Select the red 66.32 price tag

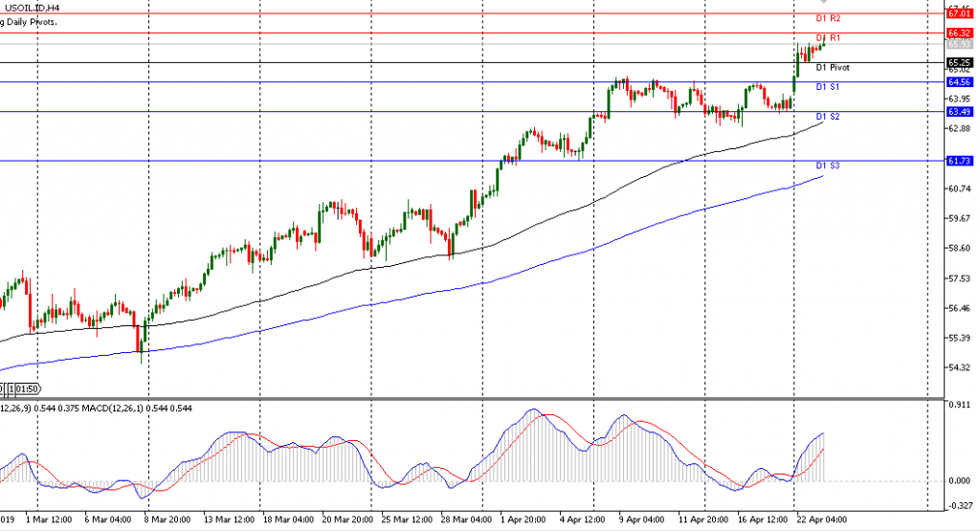tap(959, 33)
